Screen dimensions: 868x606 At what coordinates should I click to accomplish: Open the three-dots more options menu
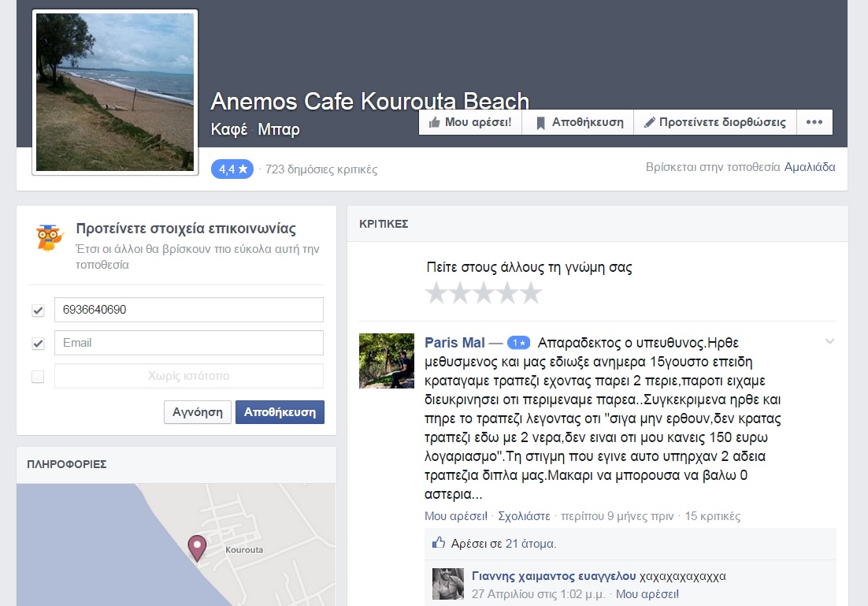[x=814, y=122]
